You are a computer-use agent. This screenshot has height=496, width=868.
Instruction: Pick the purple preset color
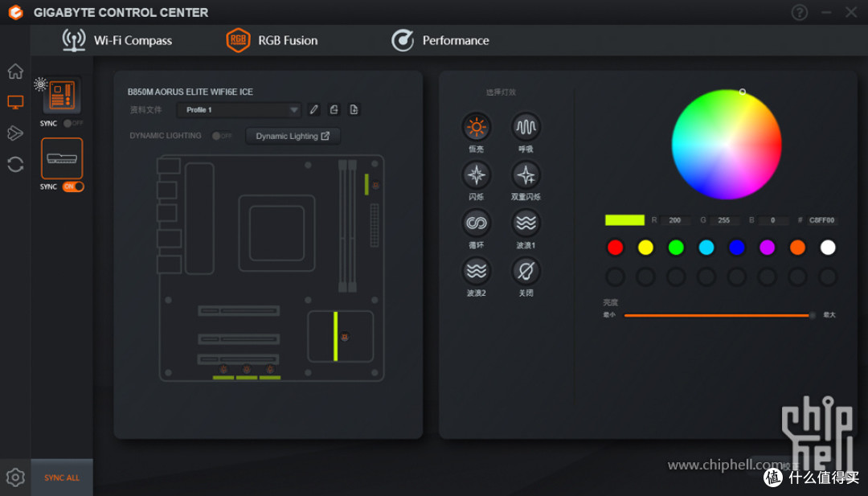point(768,248)
